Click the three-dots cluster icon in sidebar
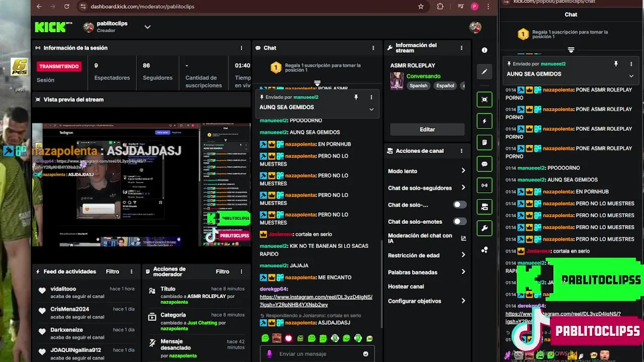644x362 pixels. point(485,250)
